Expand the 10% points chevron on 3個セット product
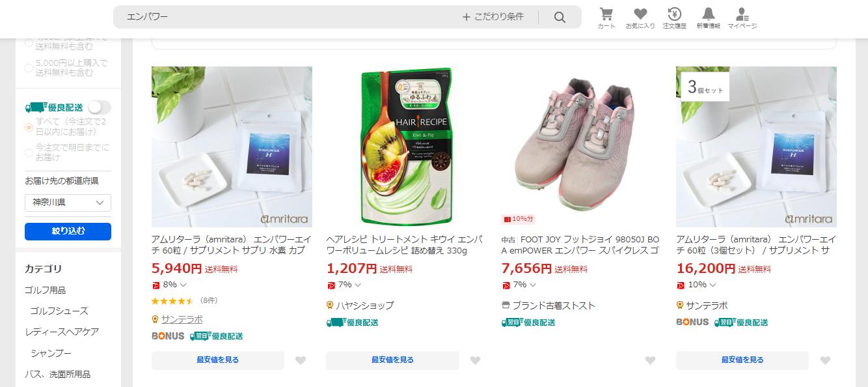This screenshot has height=387, width=868. (x=712, y=285)
